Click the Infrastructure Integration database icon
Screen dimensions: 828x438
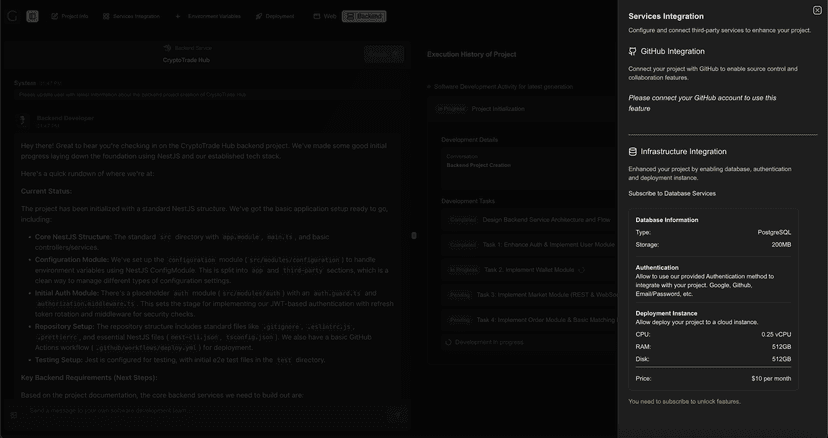pyautogui.click(x=633, y=152)
